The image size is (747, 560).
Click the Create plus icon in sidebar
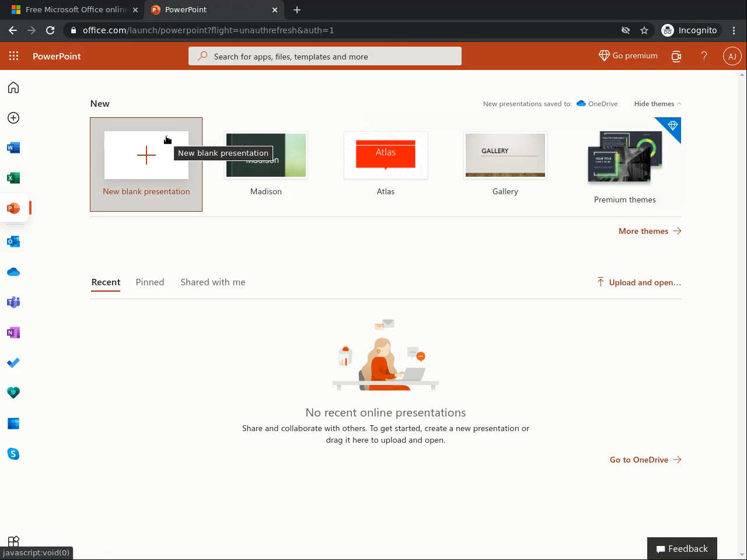pos(13,118)
